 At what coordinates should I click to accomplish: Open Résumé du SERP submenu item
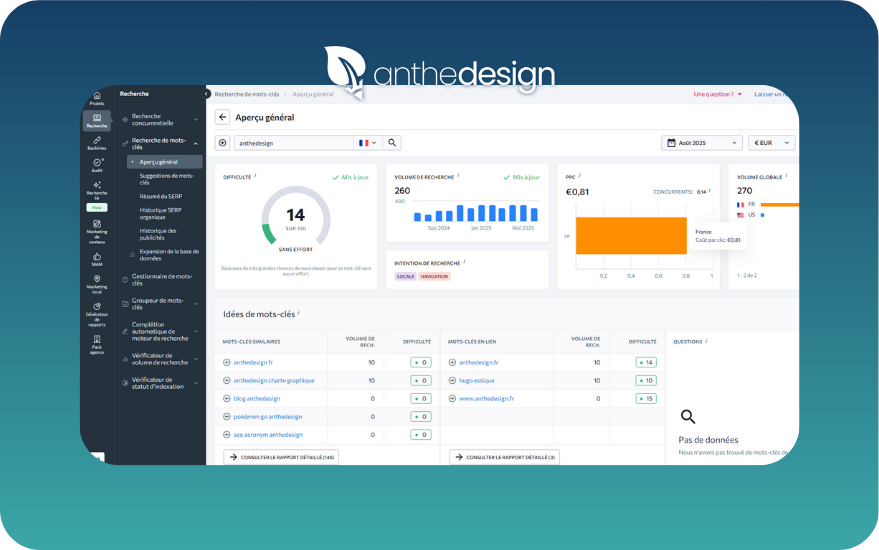tap(161, 196)
